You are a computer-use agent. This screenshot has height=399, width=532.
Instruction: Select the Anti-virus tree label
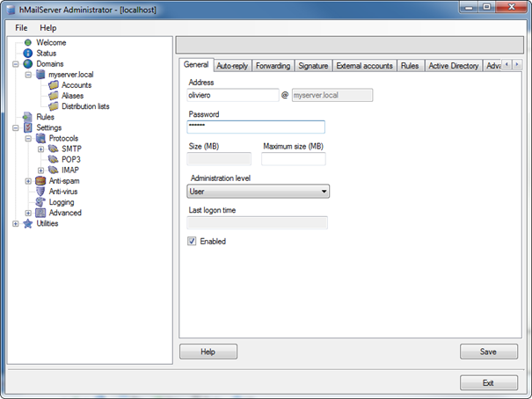(x=63, y=192)
